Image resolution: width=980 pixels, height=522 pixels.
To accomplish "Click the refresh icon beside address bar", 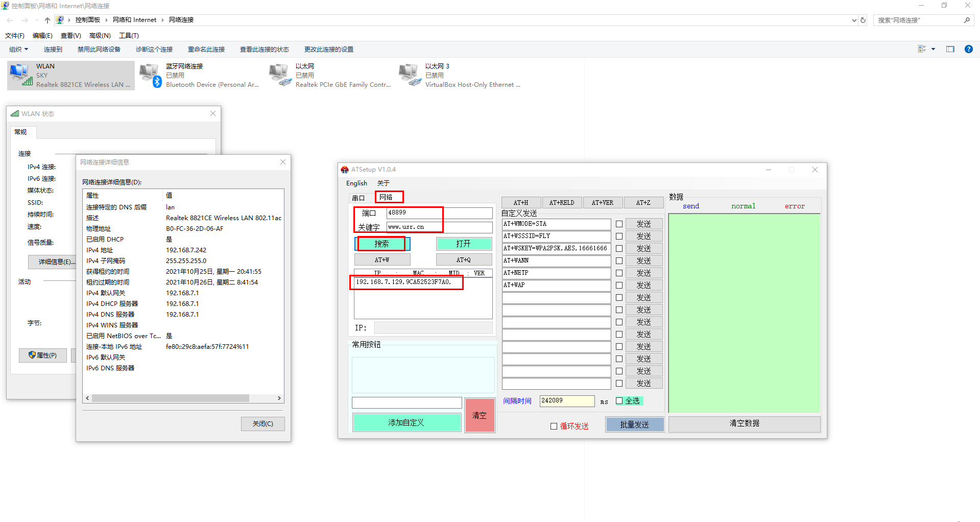I will point(863,20).
